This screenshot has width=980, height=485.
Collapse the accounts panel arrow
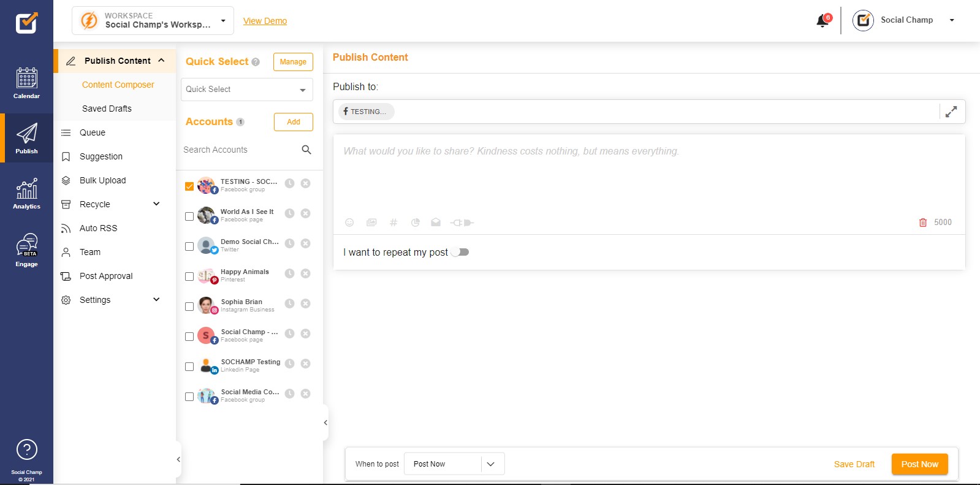[325, 422]
